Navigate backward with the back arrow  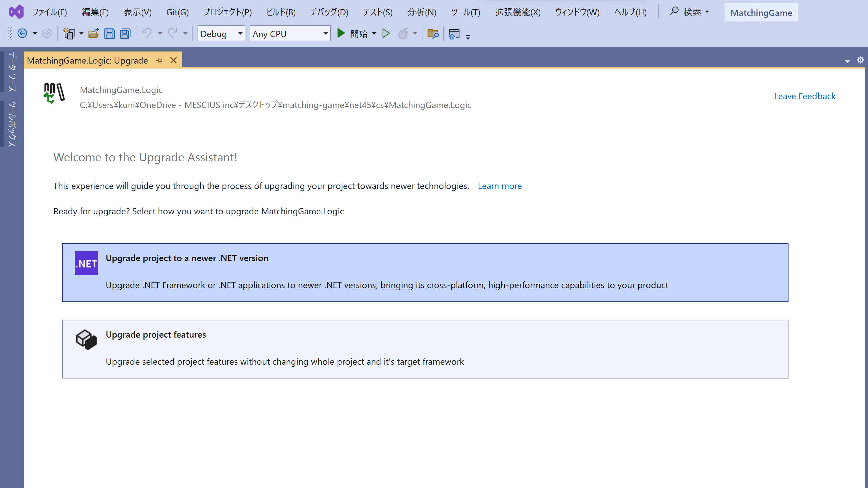[x=22, y=34]
